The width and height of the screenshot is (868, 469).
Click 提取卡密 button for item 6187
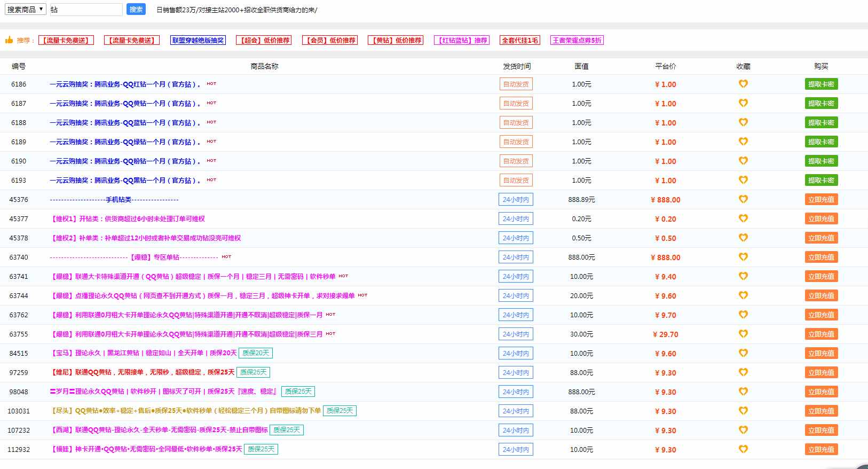pyautogui.click(x=820, y=103)
